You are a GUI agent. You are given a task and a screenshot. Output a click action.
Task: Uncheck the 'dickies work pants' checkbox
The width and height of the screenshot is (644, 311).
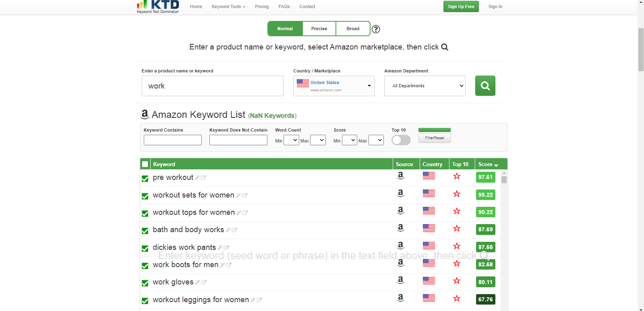point(145,249)
